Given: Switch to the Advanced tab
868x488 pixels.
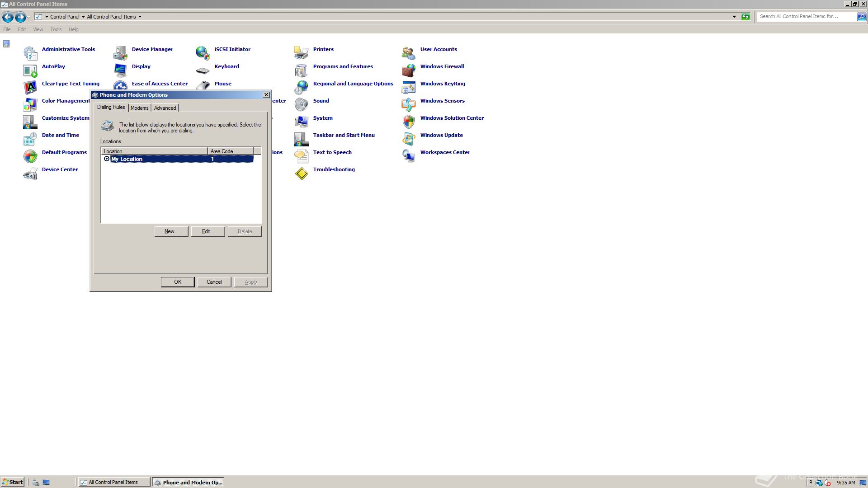Looking at the screenshot, I should pyautogui.click(x=165, y=108).
